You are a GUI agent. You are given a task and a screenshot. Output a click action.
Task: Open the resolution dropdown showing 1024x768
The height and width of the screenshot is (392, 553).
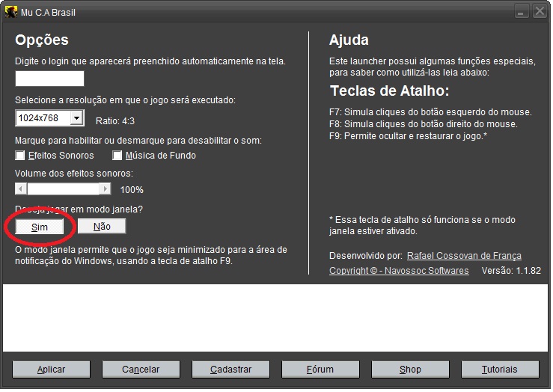tap(76, 118)
